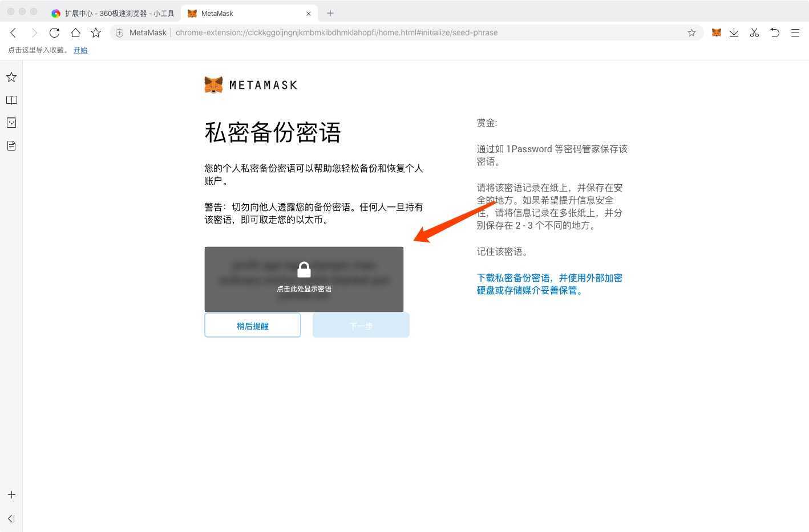Collapse the left sidebar panel

click(11, 518)
